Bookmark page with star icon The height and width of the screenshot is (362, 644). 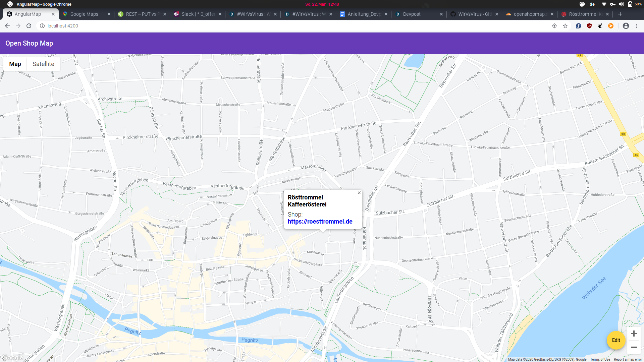565,26
